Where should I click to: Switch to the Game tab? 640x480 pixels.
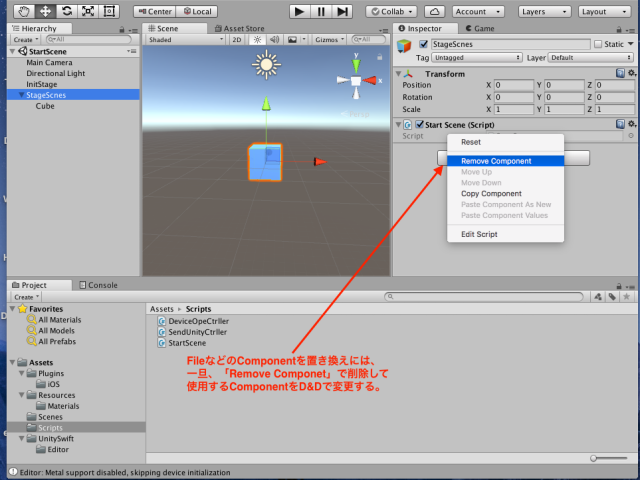point(480,29)
